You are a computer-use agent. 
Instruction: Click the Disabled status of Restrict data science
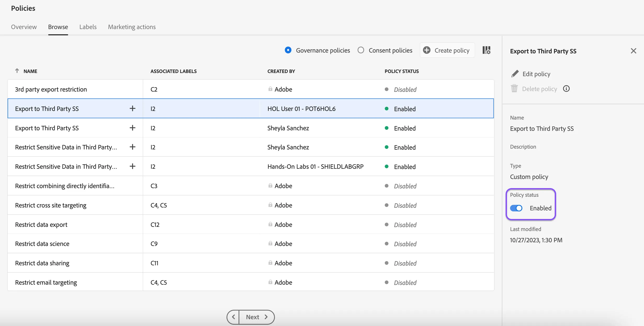pos(405,244)
